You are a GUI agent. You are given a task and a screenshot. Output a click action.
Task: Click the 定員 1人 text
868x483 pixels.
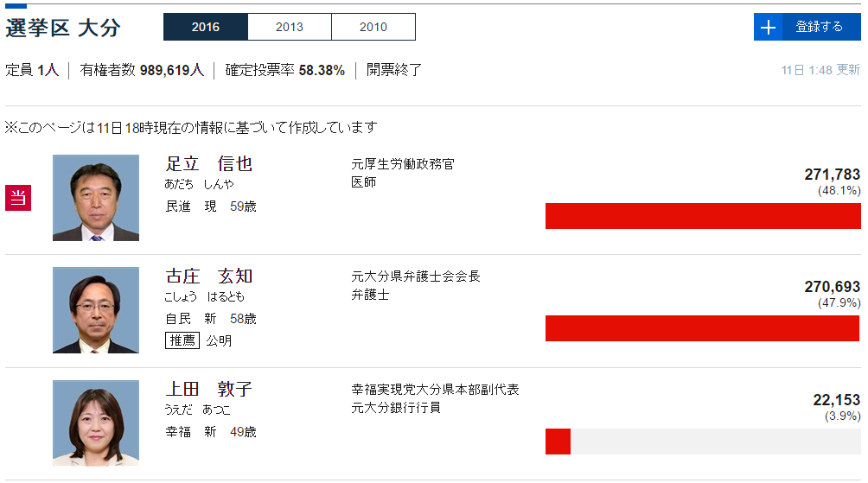click(x=32, y=70)
